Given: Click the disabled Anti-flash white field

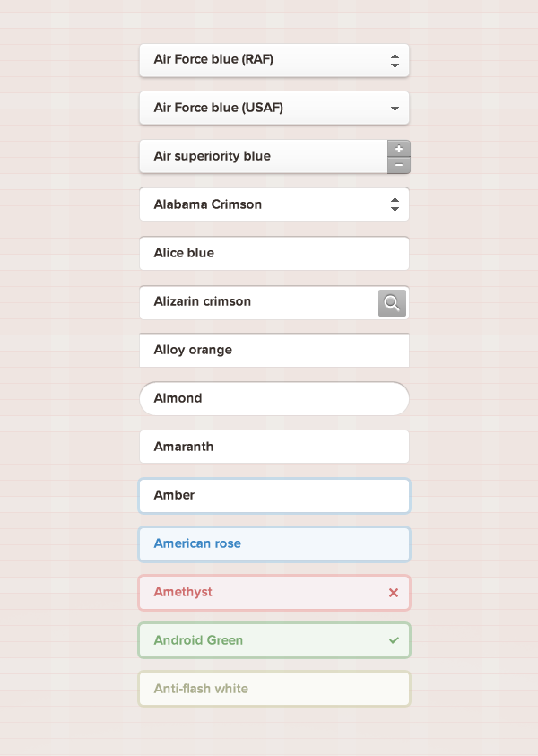Looking at the screenshot, I should point(273,689).
